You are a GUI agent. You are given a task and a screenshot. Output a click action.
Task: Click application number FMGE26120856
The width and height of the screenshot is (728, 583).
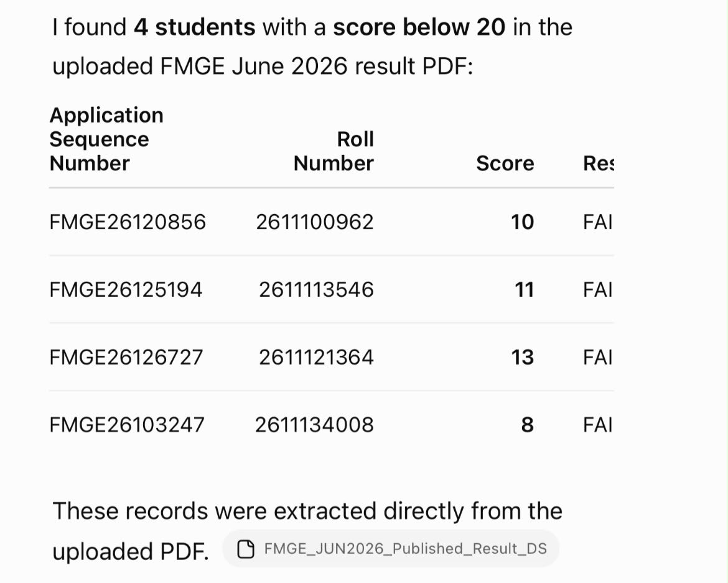[x=128, y=222]
